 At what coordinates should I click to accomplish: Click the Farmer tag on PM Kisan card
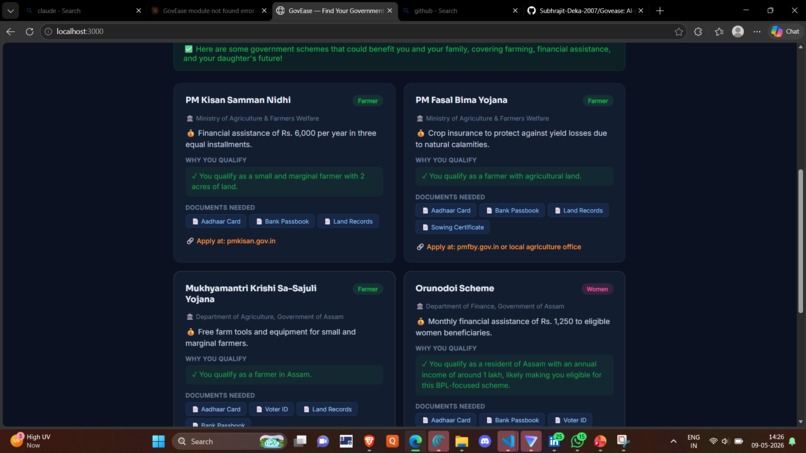coord(368,101)
